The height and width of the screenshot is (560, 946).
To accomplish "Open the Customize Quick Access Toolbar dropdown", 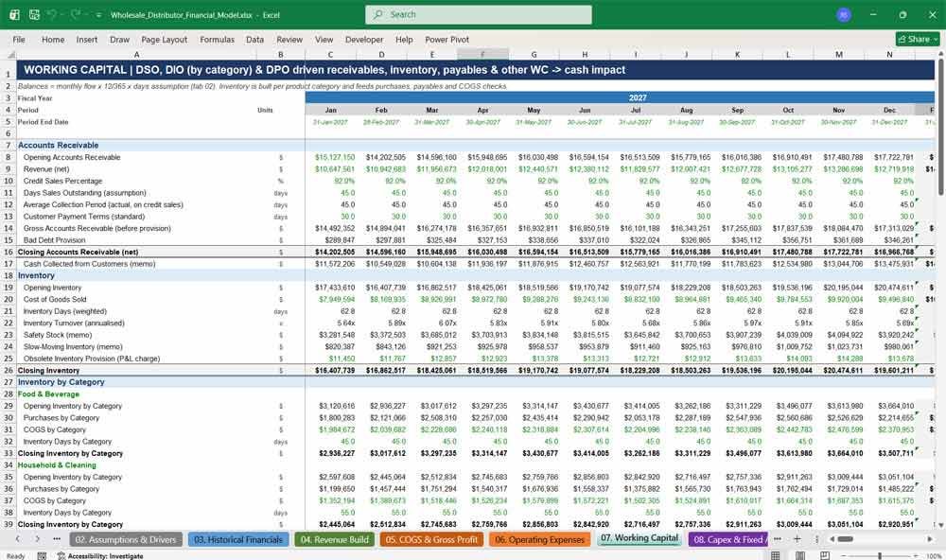I will tap(98, 15).
